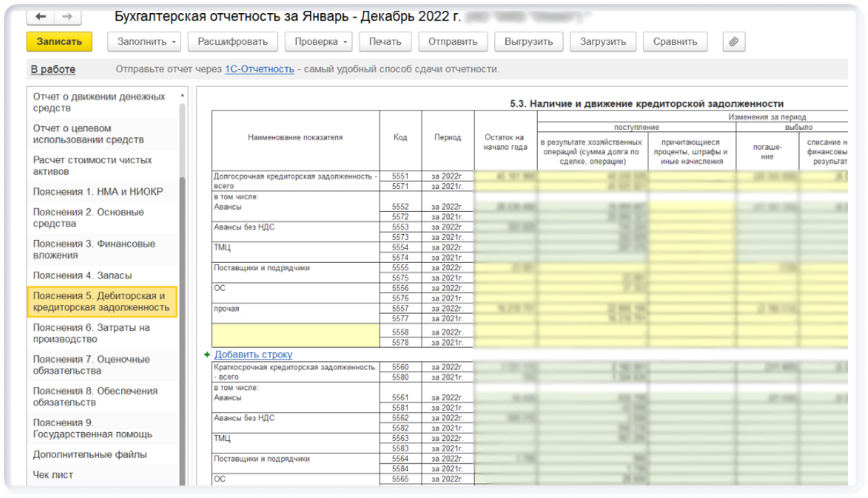Click the empty yellow name field for row 5558
This screenshot has width=868, height=498.
tap(295, 336)
